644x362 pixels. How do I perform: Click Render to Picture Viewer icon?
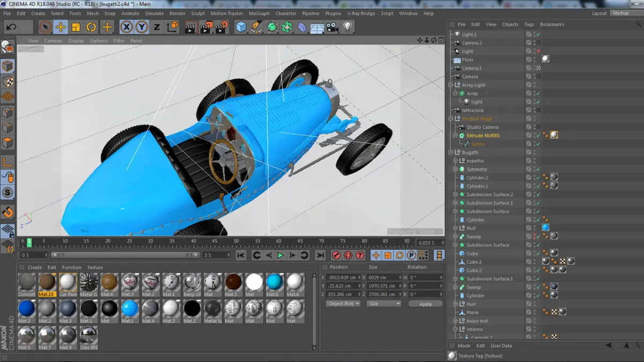[x=206, y=26]
